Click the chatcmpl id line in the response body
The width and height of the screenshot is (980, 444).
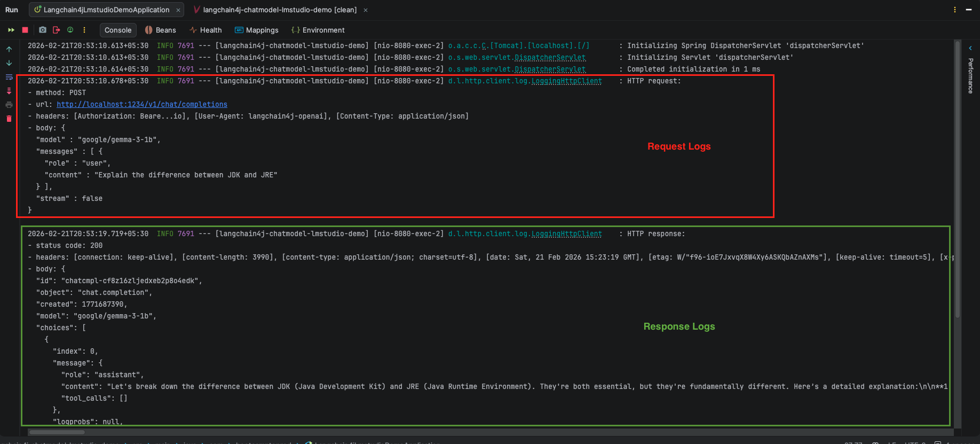119,281
